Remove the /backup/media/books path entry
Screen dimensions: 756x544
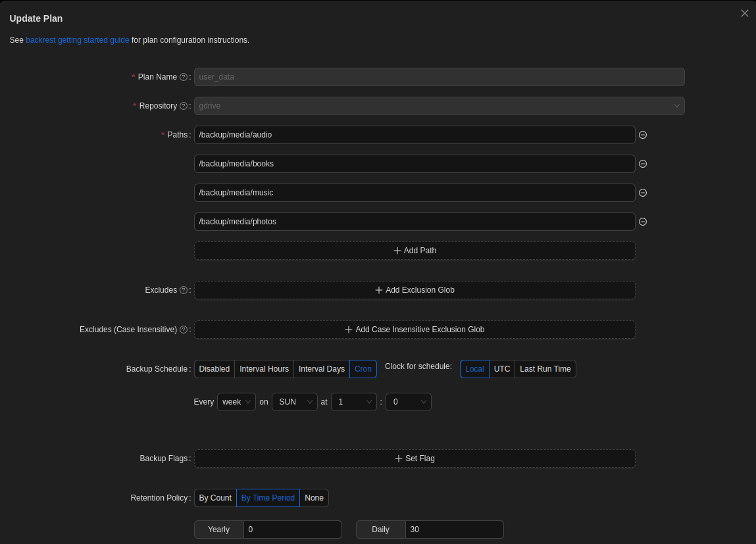(x=643, y=164)
